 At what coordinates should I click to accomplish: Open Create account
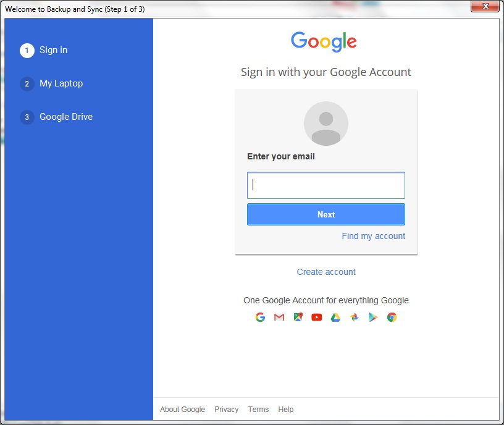pos(325,272)
